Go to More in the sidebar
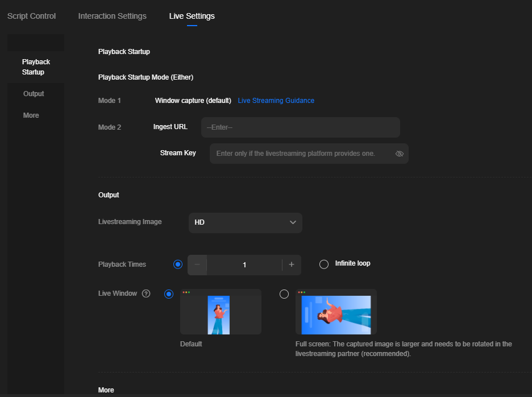Image resolution: width=532 pixels, height=397 pixels. click(31, 115)
